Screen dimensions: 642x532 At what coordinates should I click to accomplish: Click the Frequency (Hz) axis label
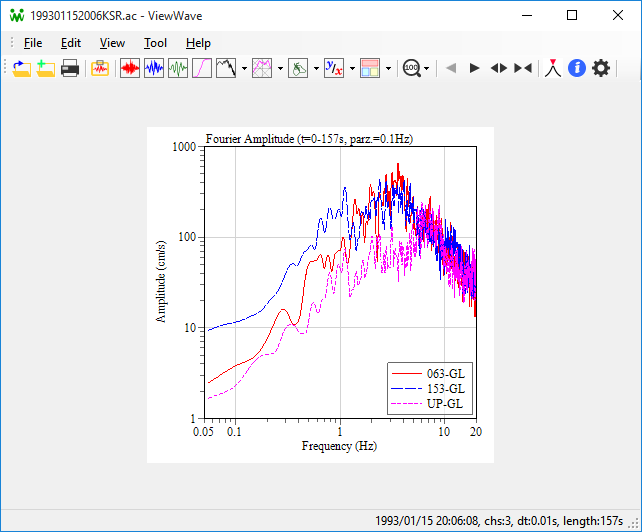tap(339, 446)
